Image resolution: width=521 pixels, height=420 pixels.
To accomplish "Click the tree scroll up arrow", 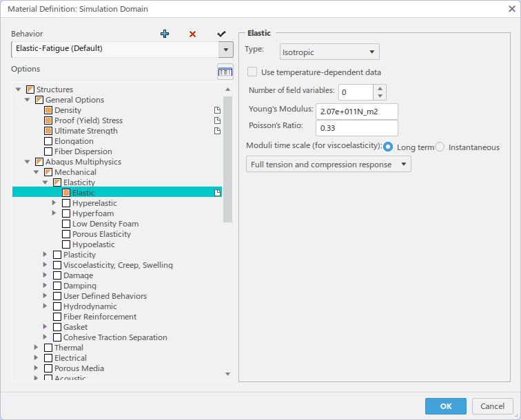I will [x=227, y=90].
